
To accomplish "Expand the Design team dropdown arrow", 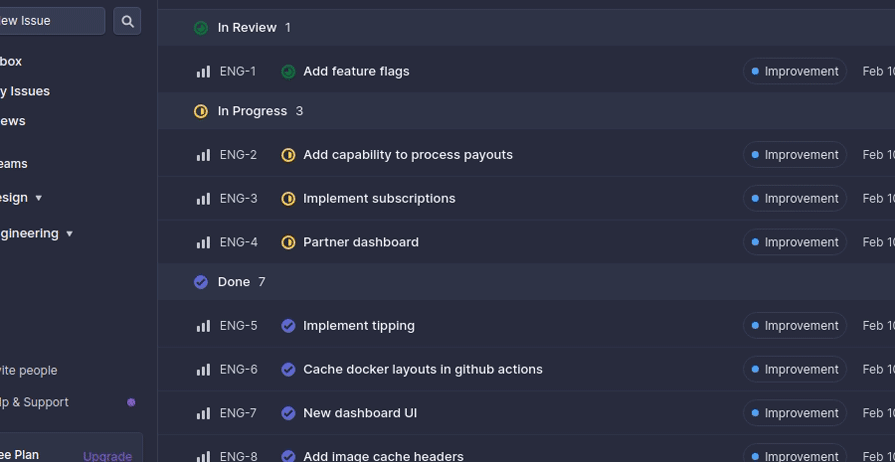I will tap(39, 198).
